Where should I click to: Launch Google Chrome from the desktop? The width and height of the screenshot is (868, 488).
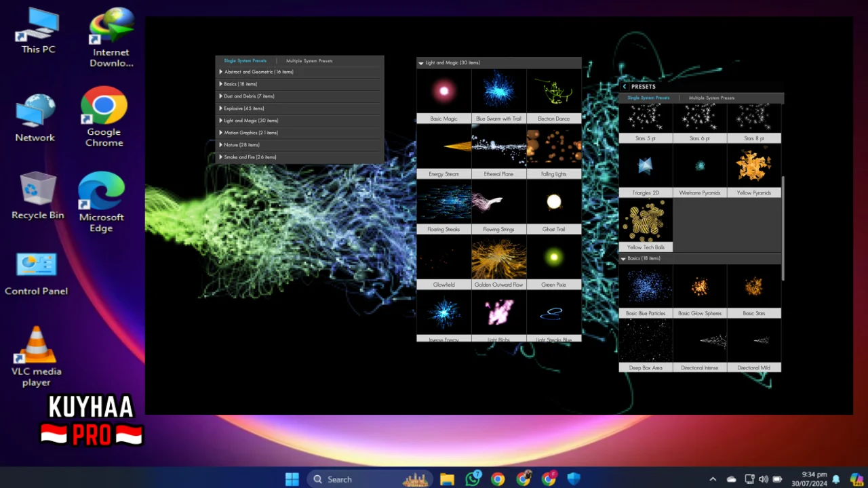coord(104,117)
